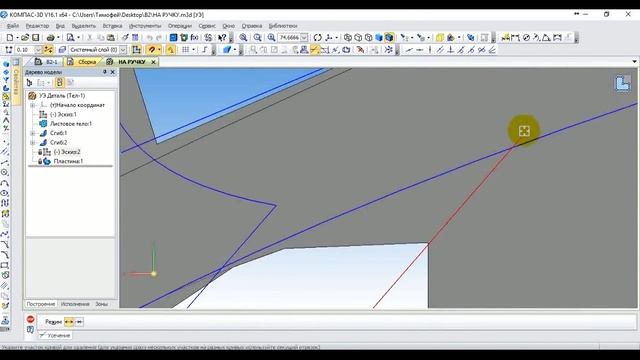
Task: Click the scale value 74.6666 field
Action: point(289,38)
